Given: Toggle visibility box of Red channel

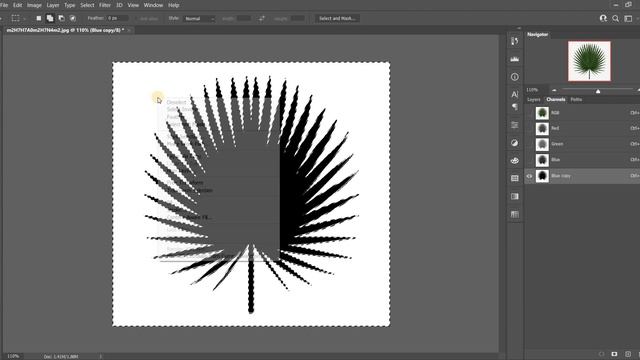Looking at the screenshot, I should (x=529, y=128).
